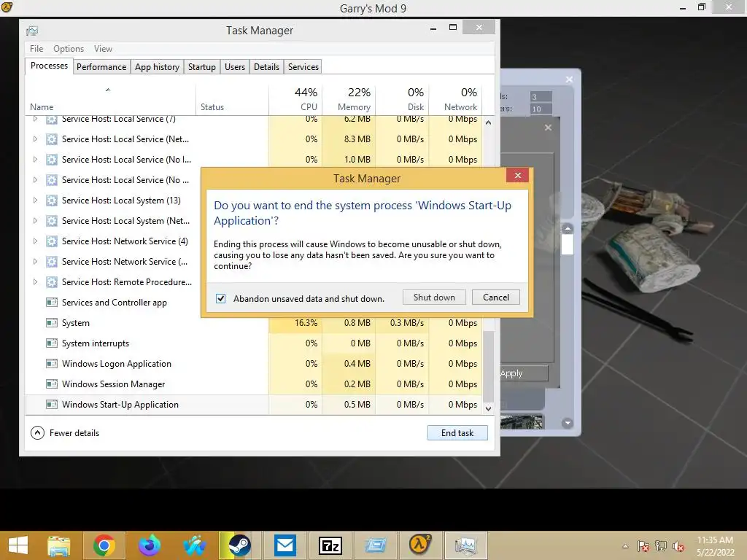The height and width of the screenshot is (560, 747).
Task: Open Steam from the taskbar
Action: (239, 545)
